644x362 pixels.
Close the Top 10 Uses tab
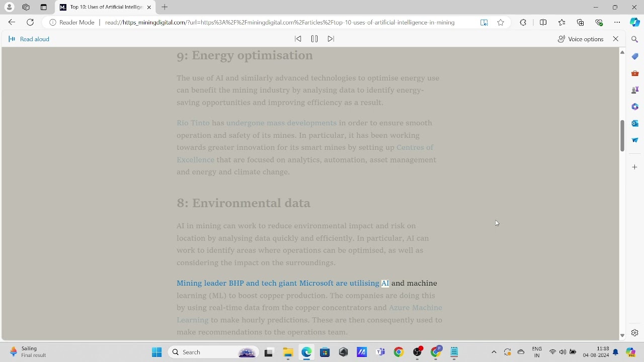click(149, 7)
